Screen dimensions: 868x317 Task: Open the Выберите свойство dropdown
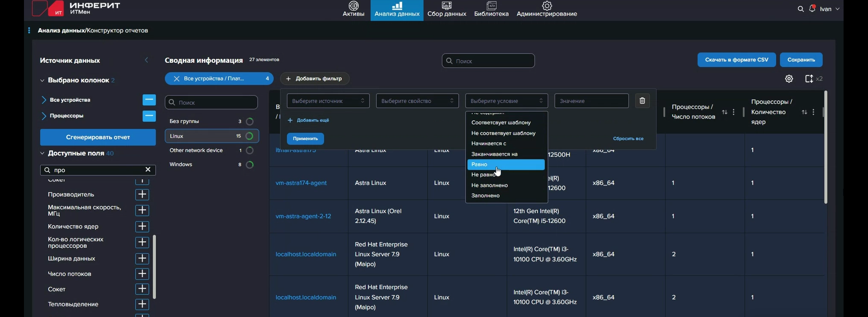pos(417,101)
